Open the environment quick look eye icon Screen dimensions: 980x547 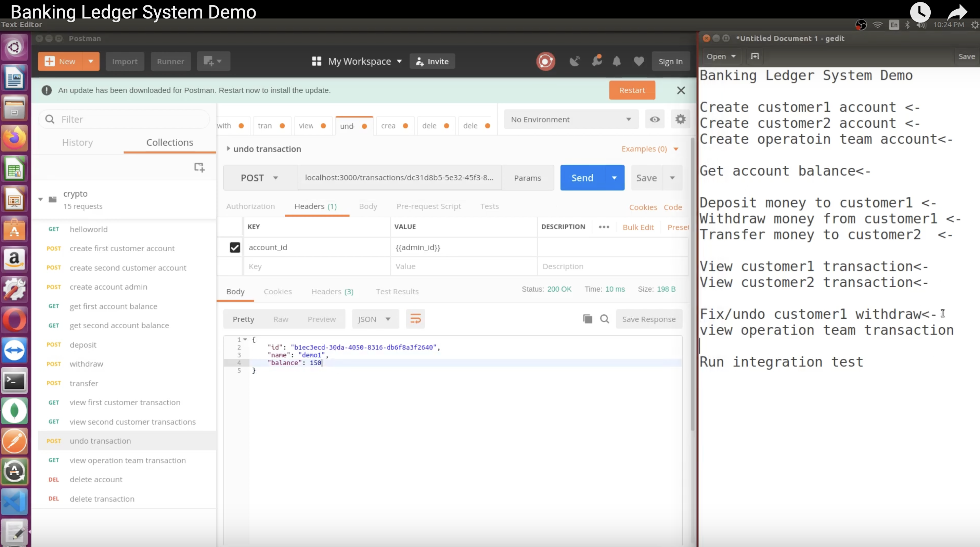[x=655, y=119]
